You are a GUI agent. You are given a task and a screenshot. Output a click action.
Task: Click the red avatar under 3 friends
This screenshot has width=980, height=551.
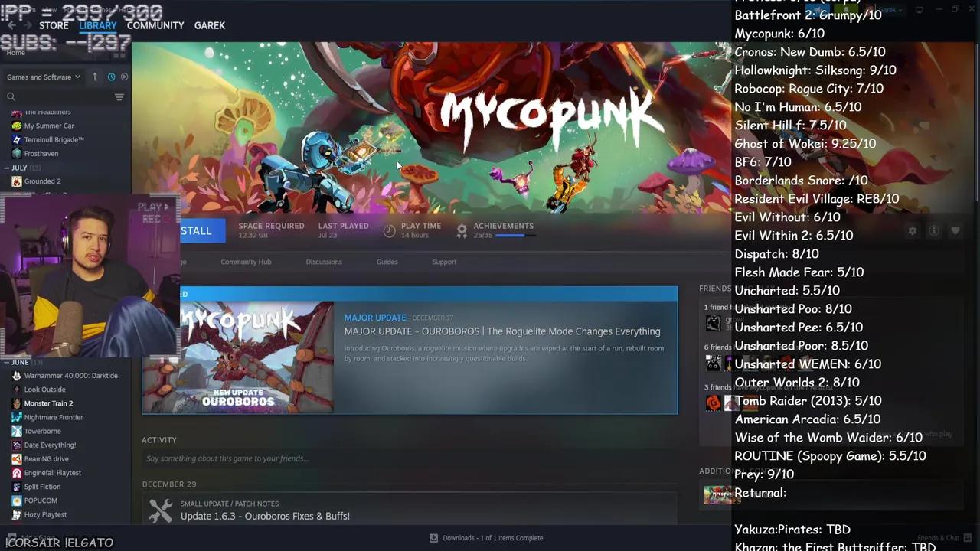713,403
